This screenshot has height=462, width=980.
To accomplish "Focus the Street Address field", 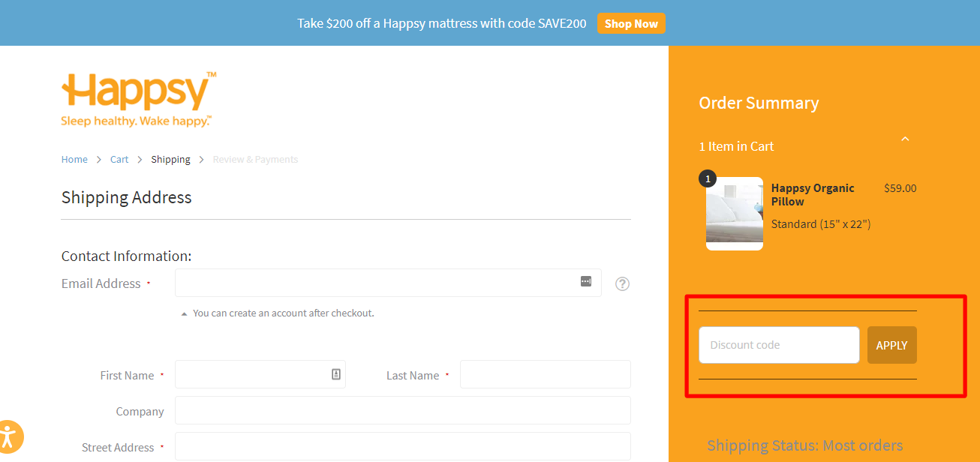I will point(403,446).
